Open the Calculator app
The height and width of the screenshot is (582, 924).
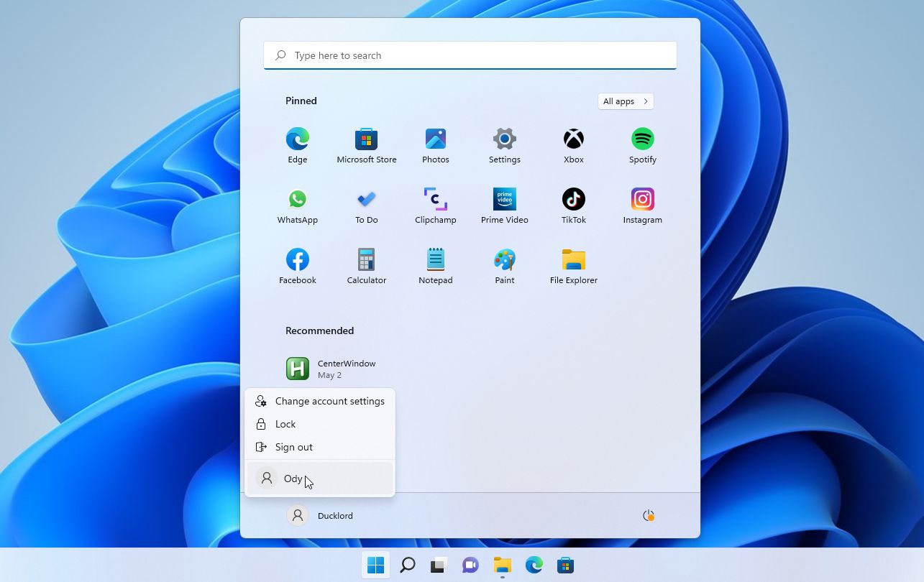coord(367,267)
